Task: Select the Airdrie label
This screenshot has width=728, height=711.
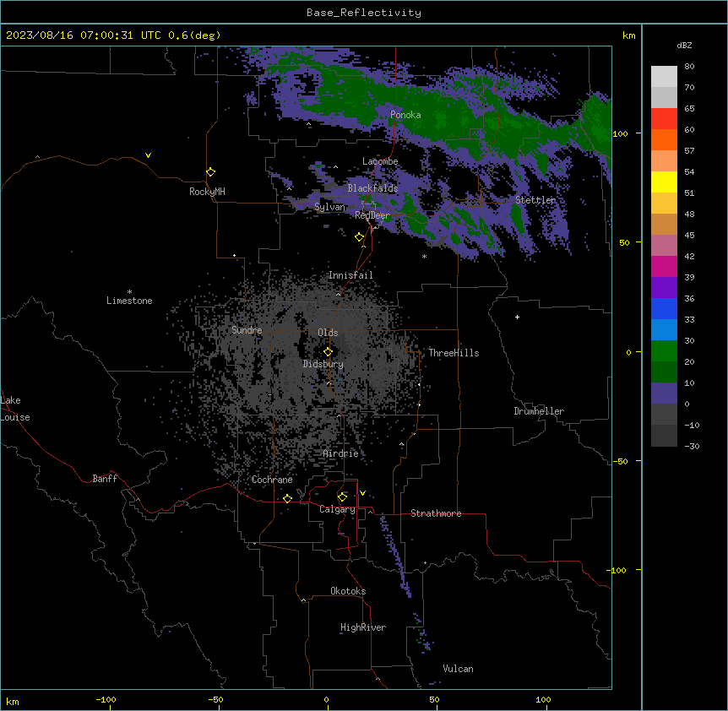Action: [340, 453]
